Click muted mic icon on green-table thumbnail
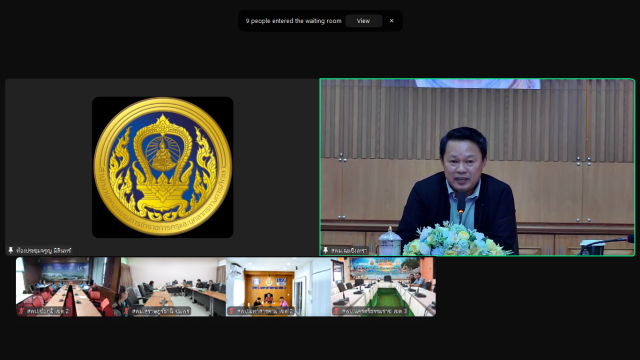Viewport: 640px width, 360px height. click(337, 311)
